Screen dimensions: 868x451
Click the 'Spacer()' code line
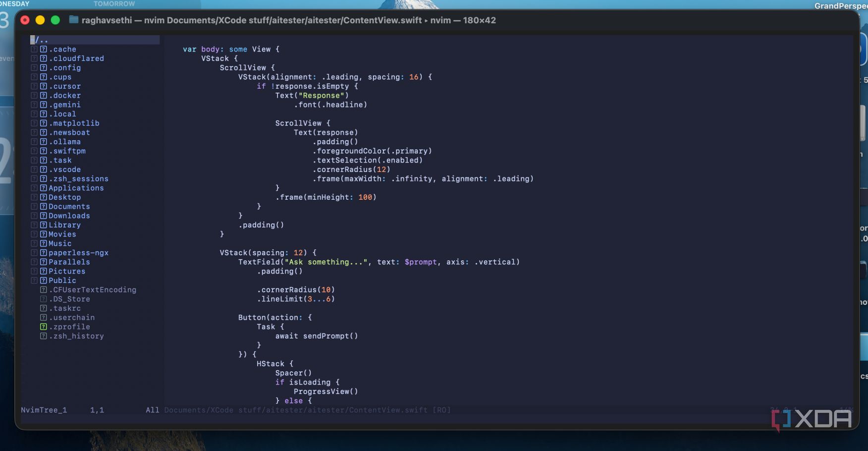(293, 373)
